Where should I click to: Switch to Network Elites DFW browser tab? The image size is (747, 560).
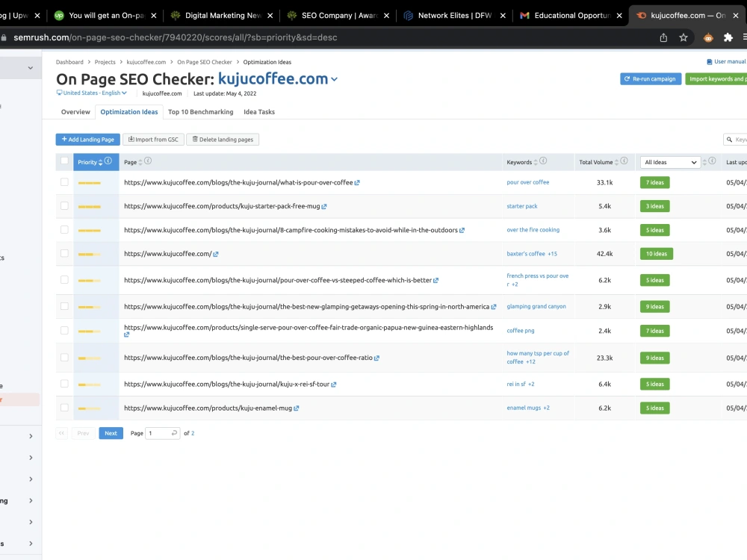[454, 16]
